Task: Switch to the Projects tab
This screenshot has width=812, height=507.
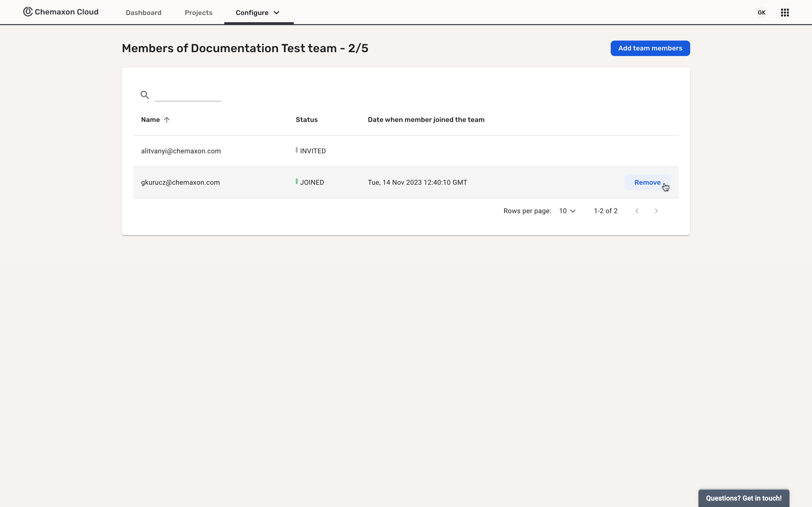Action: coord(198,13)
